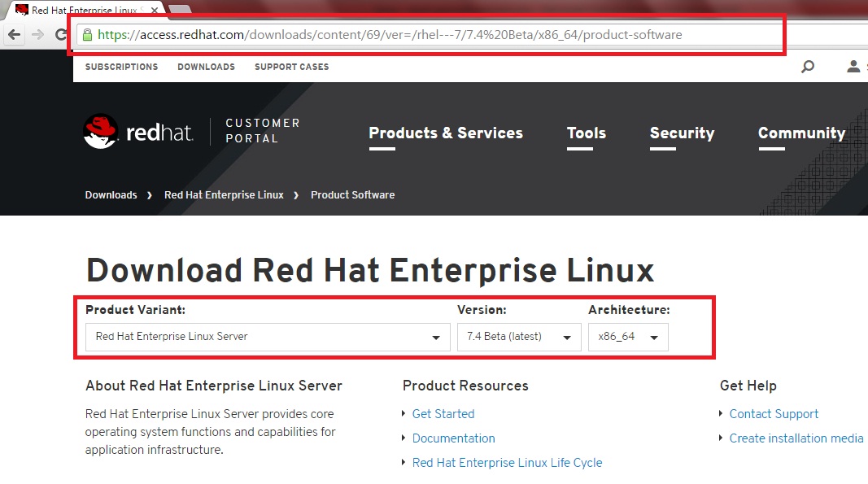Open the Support Cases menu item
This screenshot has height=484, width=868.
pyautogui.click(x=292, y=67)
